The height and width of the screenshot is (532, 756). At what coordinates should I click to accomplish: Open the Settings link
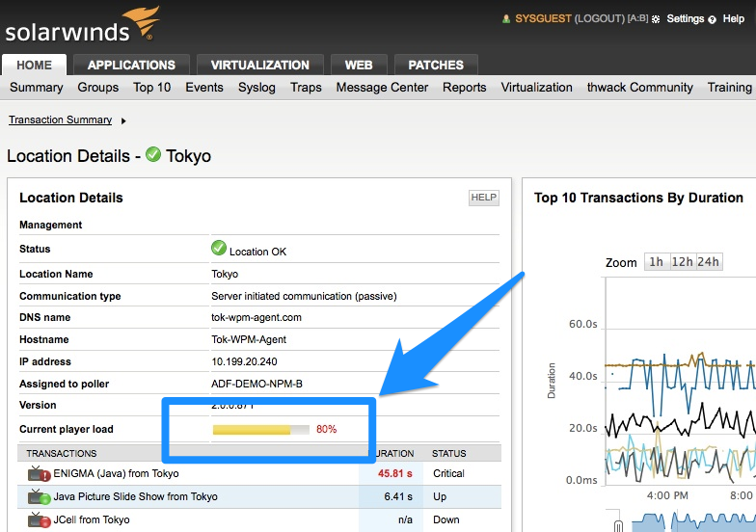pyautogui.click(x=685, y=19)
